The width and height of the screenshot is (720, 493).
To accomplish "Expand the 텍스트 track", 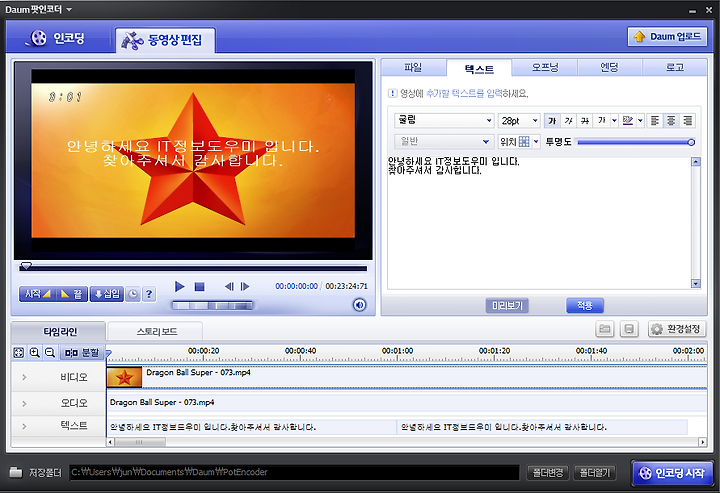I will [x=24, y=426].
